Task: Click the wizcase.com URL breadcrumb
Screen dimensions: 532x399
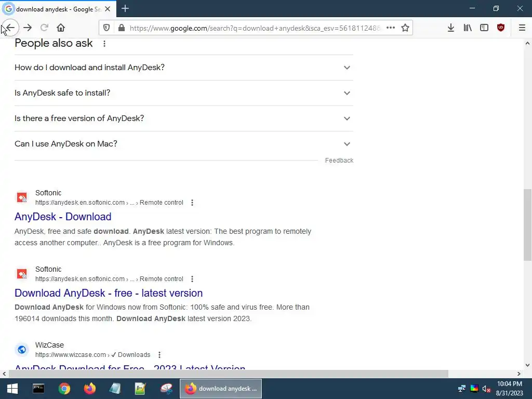Action: (x=92, y=355)
